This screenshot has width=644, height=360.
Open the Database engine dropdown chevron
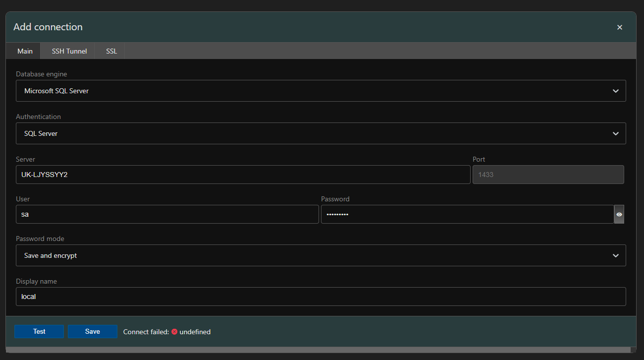pos(615,91)
